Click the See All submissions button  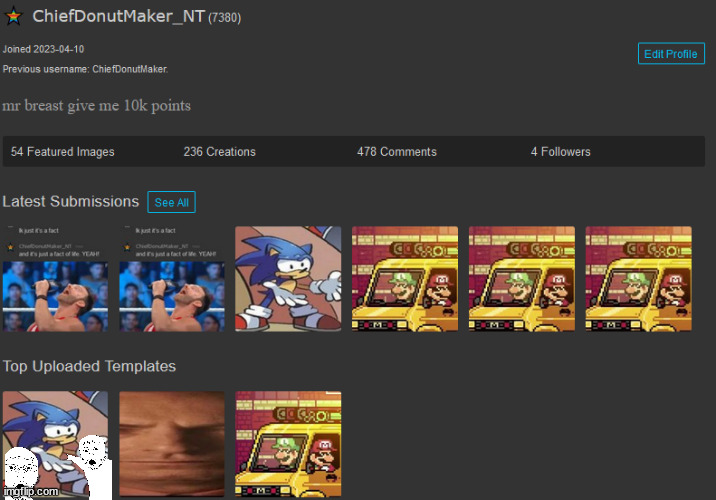tap(171, 202)
